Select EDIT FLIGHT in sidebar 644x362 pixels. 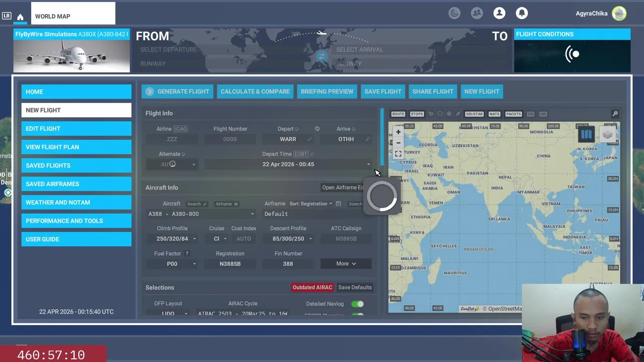pos(76,129)
